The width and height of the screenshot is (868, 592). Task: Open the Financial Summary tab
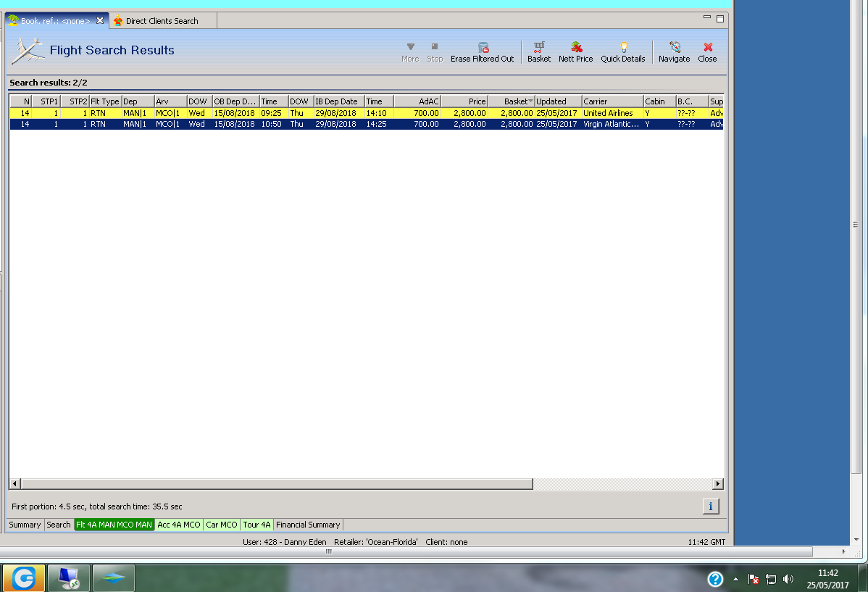(x=308, y=525)
